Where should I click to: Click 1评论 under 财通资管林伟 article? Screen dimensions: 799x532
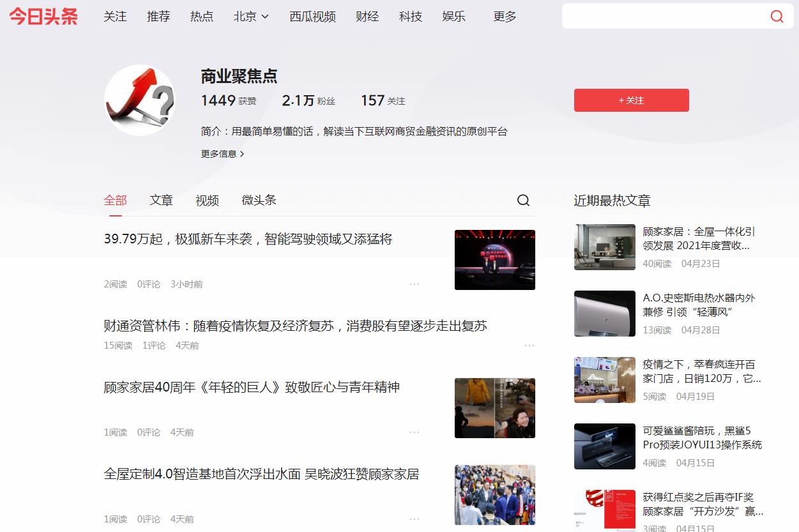(154, 346)
